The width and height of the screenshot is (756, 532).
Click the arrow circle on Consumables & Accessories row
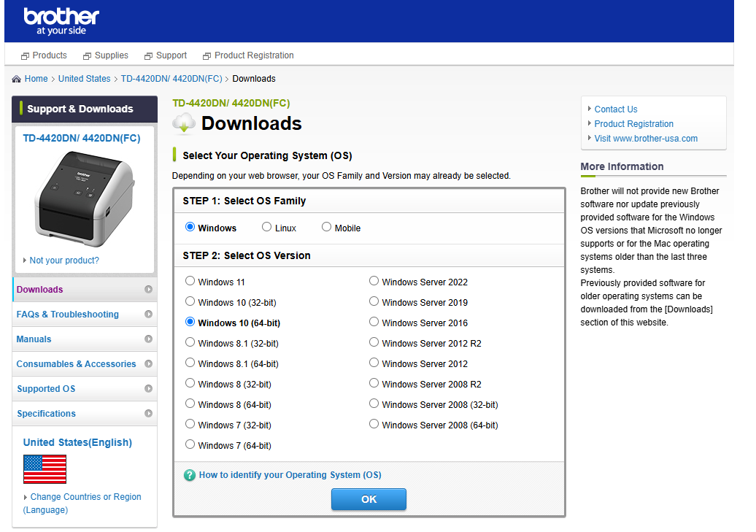(149, 363)
